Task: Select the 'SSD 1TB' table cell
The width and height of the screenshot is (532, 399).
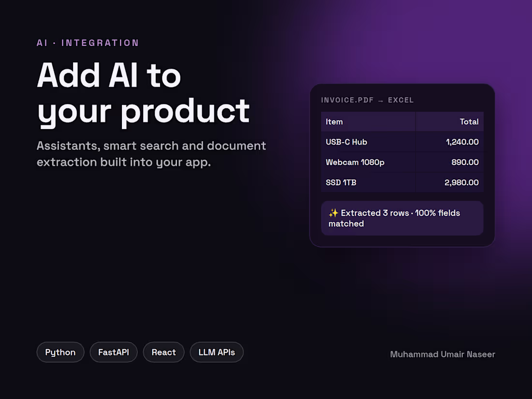Action: pyautogui.click(x=369, y=182)
